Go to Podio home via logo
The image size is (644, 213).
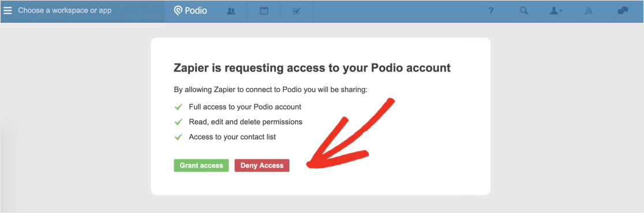190,11
